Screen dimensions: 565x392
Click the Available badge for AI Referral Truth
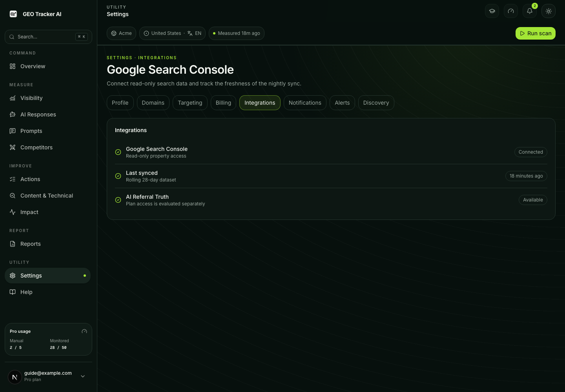tap(533, 200)
